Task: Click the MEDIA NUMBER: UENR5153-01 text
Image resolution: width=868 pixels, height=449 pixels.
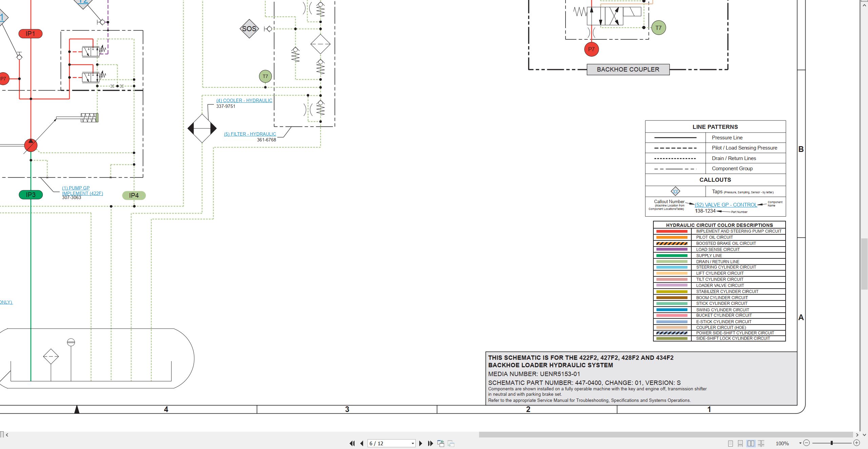Action: click(x=534, y=374)
